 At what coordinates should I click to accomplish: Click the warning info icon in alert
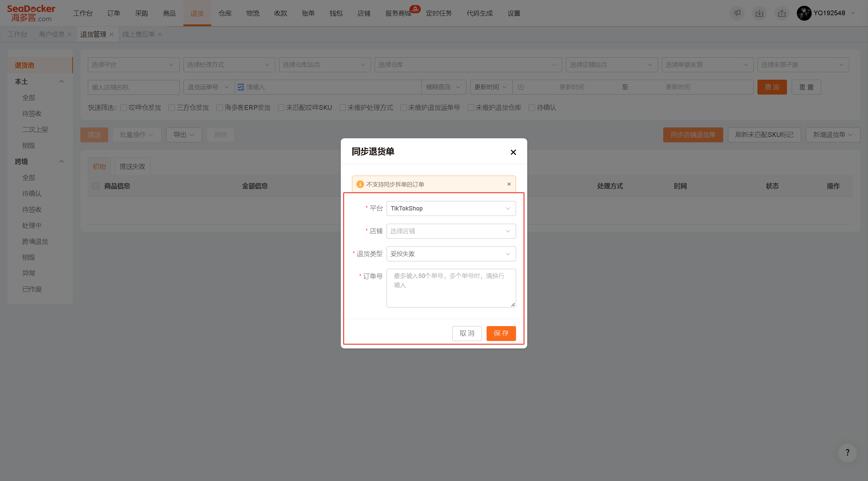click(360, 184)
